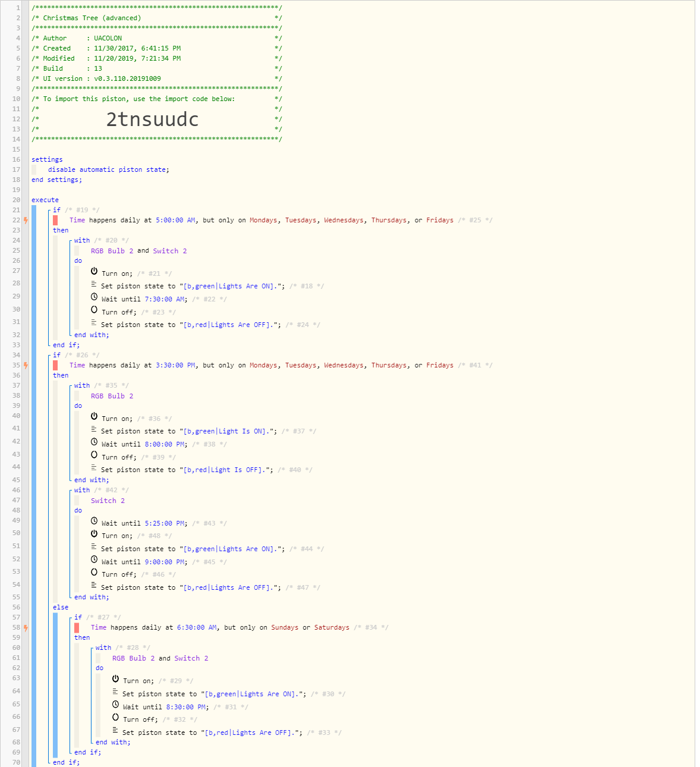Click the list icon beside piston state #24
The image size is (700, 767).
94,323
